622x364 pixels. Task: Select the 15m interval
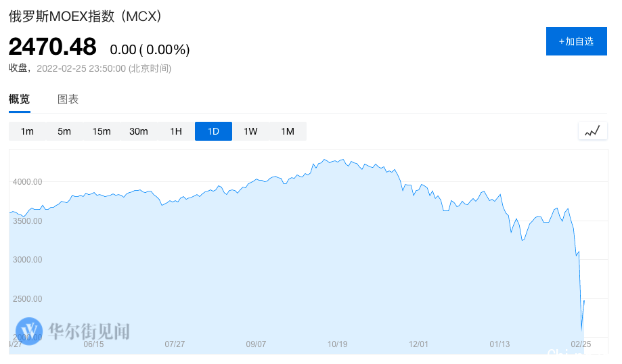pos(102,131)
